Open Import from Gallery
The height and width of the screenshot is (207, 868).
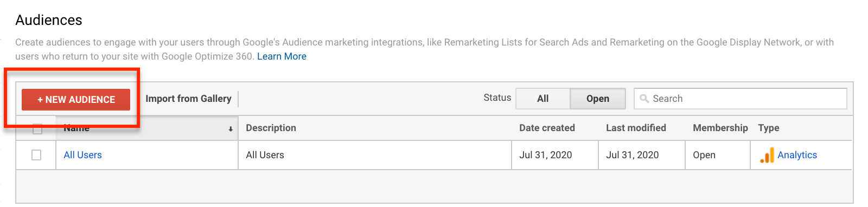click(188, 99)
